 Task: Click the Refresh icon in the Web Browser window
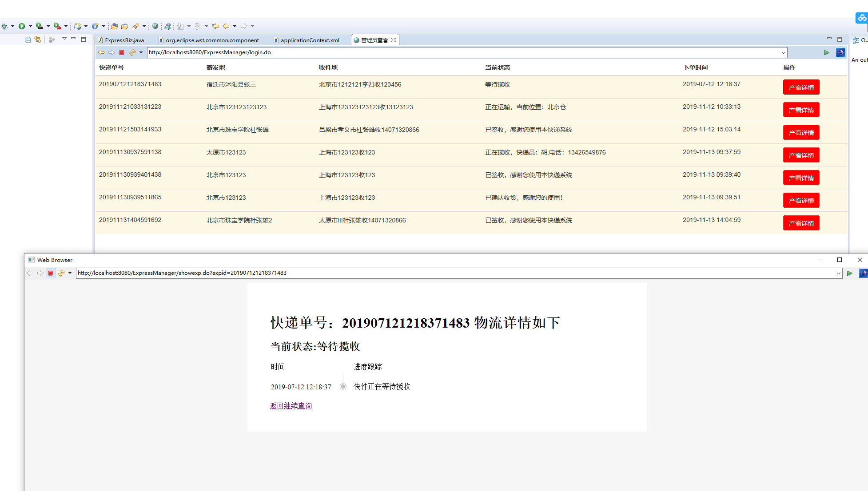pos(61,273)
